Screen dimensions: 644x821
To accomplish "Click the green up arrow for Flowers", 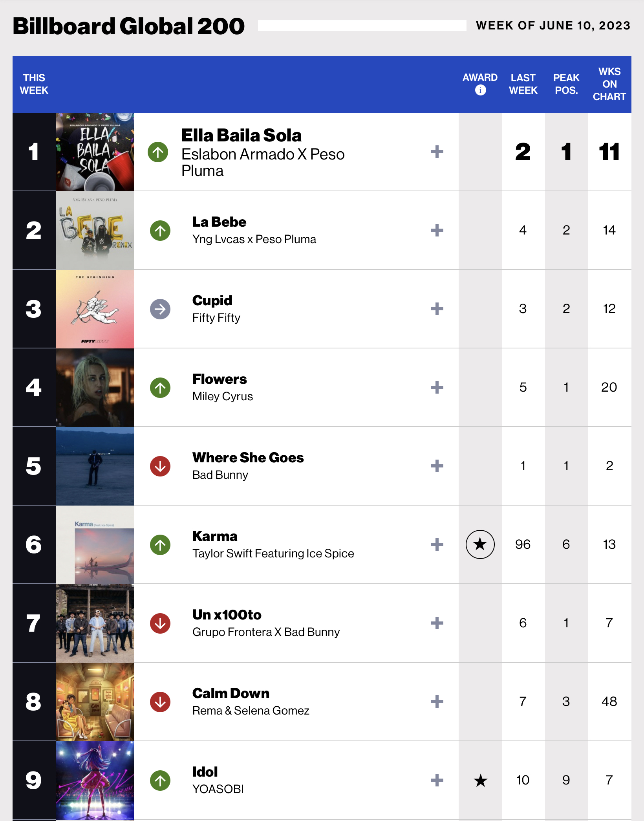I will tap(160, 388).
